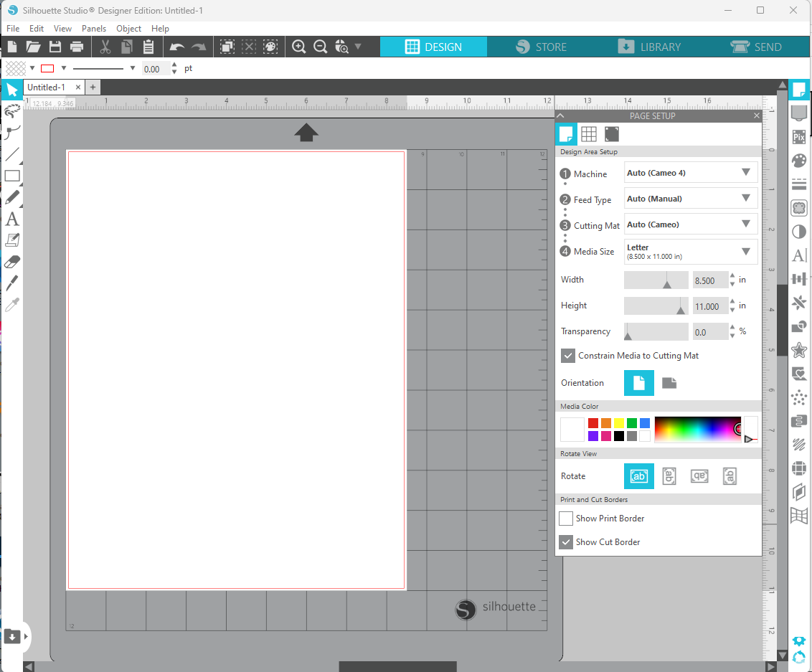The height and width of the screenshot is (672, 812).
Task: Click the Cut icon in the toolbar
Action: tap(104, 46)
